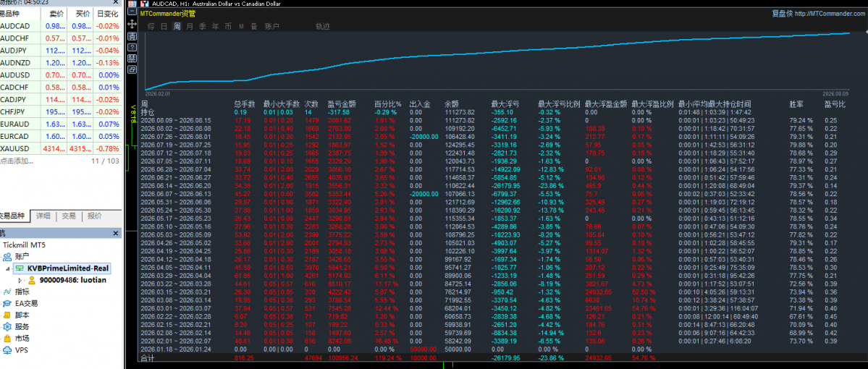Click the 脚本 scripts icon in Navigator
Image resolution: width=868 pixels, height=369 pixels.
coord(7,315)
